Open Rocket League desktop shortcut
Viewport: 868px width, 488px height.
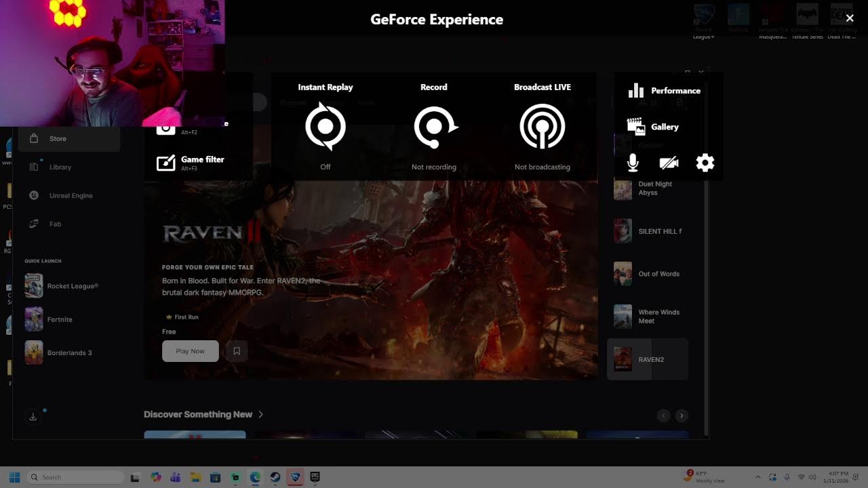[x=703, y=20]
